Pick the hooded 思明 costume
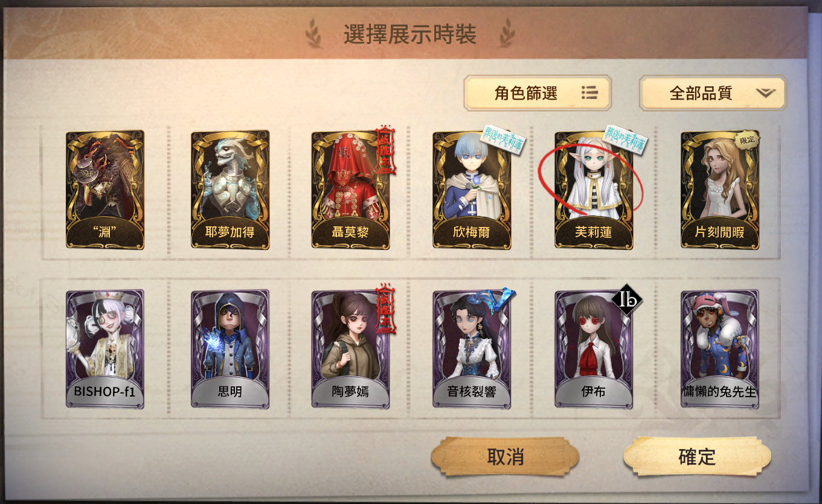This screenshot has width=822, height=504. (230, 349)
